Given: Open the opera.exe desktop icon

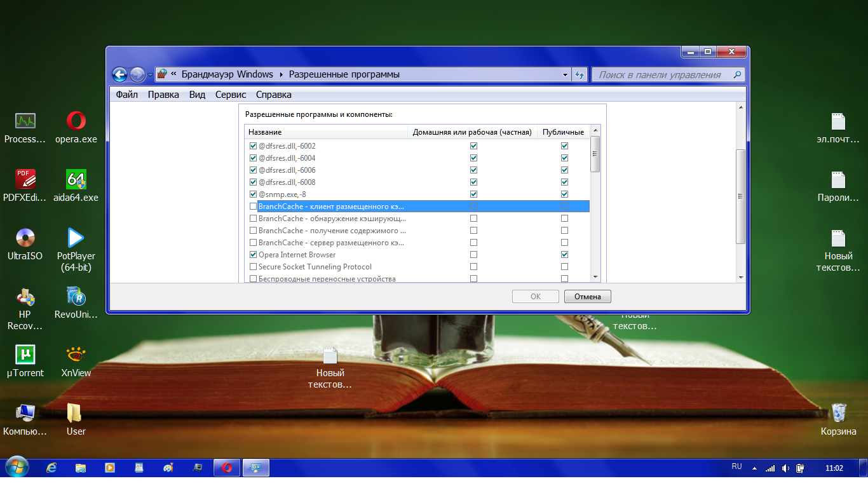Looking at the screenshot, I should [76, 121].
